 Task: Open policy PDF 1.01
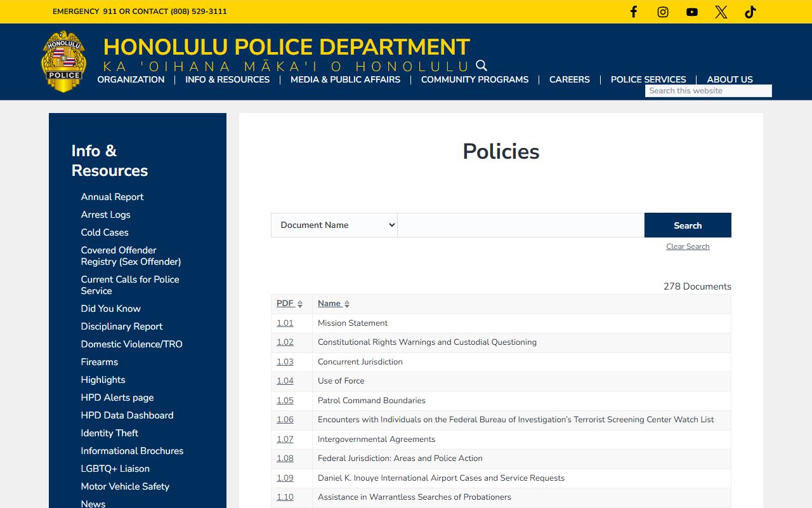[x=285, y=323]
